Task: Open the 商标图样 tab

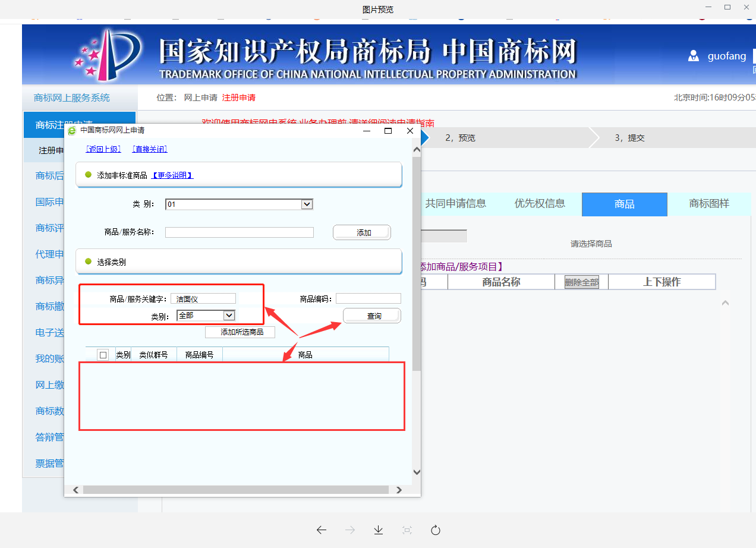Action: click(x=709, y=204)
